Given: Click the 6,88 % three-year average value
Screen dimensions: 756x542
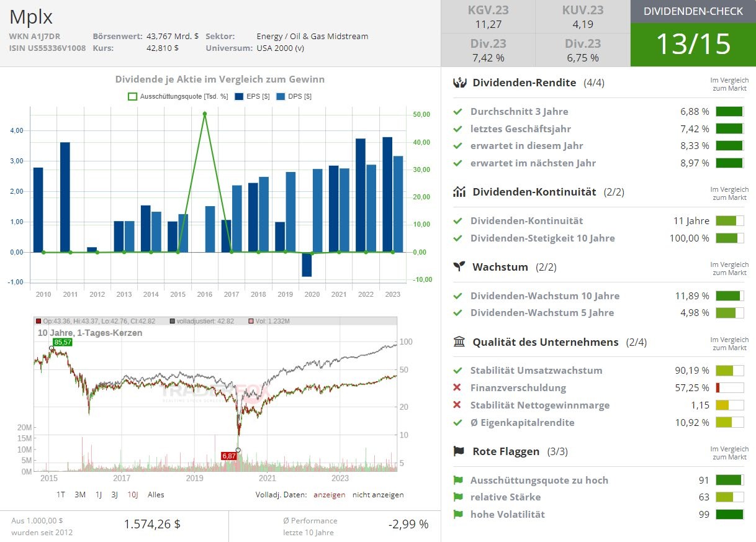Looking at the screenshot, I should point(695,112).
